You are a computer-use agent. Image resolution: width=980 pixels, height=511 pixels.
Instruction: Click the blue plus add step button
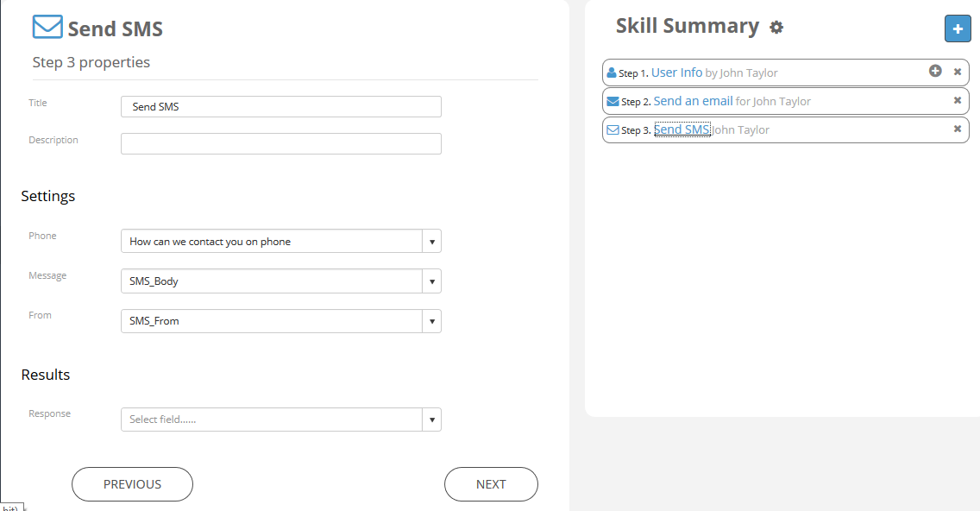(x=957, y=28)
